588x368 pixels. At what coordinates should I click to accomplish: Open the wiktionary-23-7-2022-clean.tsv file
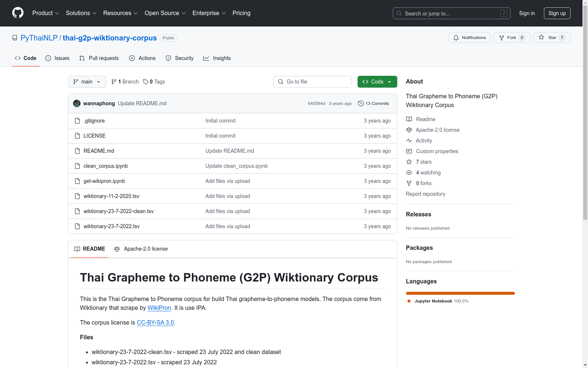tap(118, 211)
